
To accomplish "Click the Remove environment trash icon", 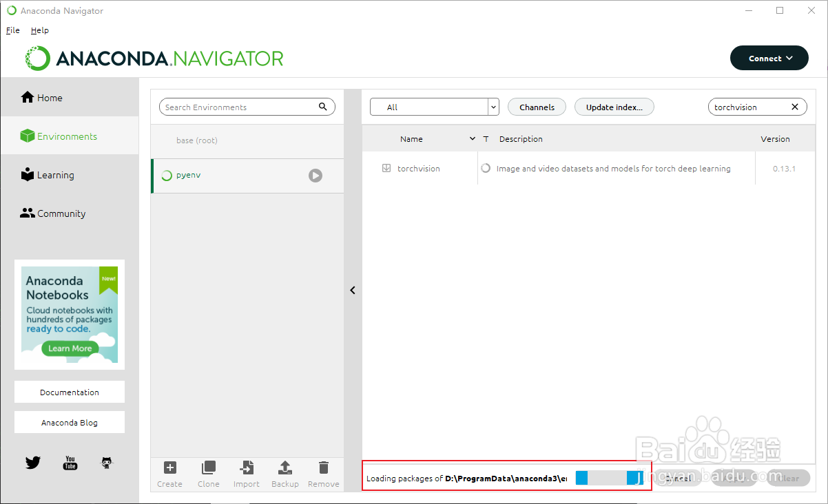I will 324,468.
